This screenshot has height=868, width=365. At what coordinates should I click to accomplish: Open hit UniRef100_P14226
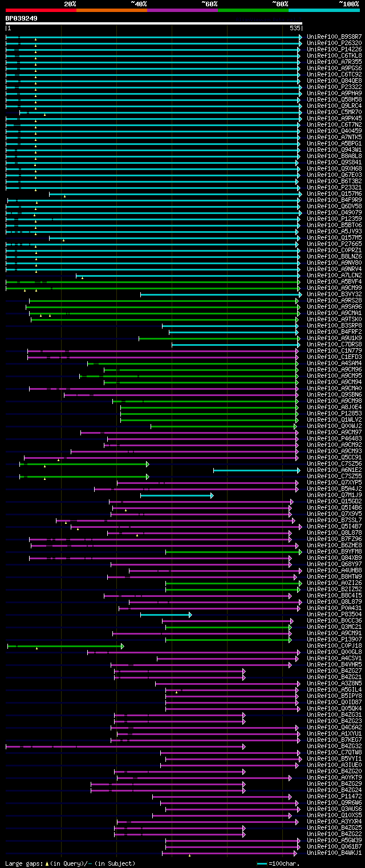(x=334, y=49)
